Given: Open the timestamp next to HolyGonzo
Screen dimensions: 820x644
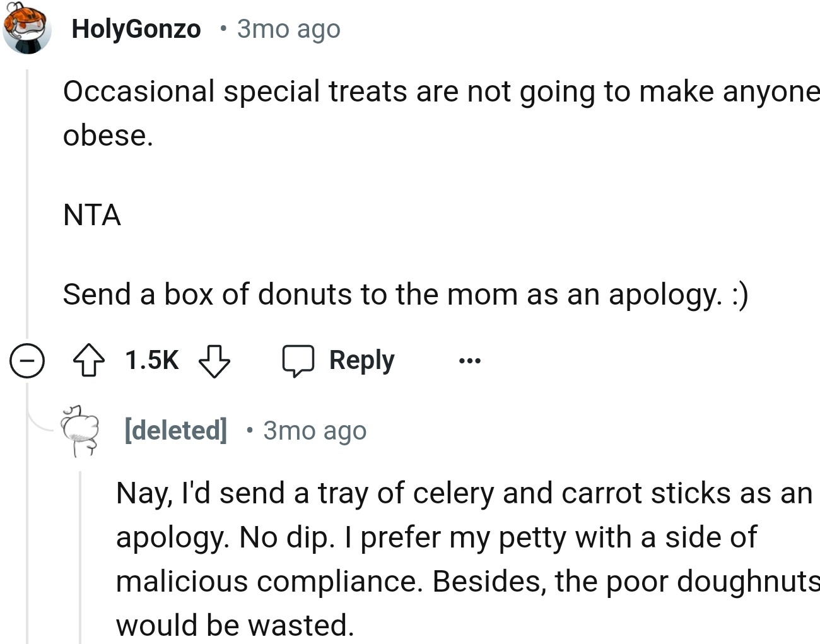Looking at the screenshot, I should point(289,29).
